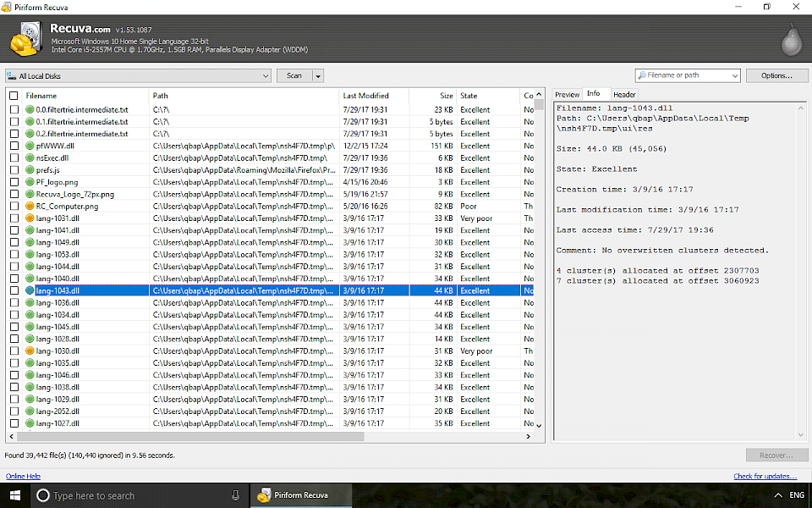Sort by the Filename column header

(x=86, y=96)
